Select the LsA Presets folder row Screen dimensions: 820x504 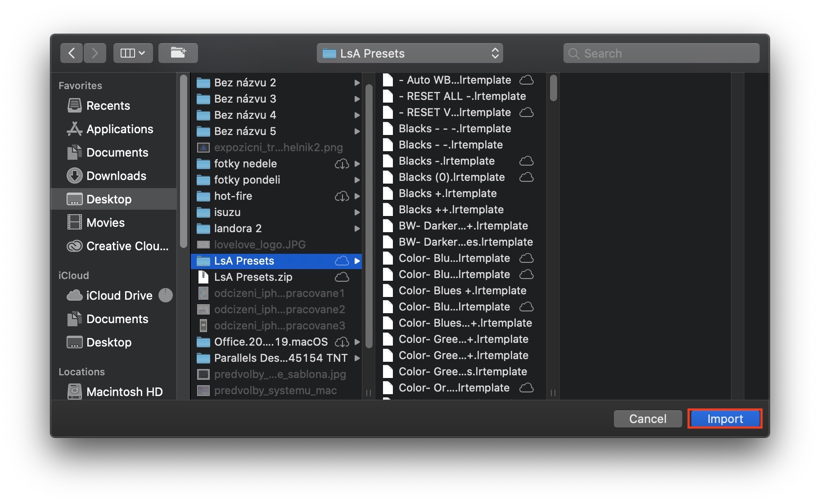(x=276, y=261)
